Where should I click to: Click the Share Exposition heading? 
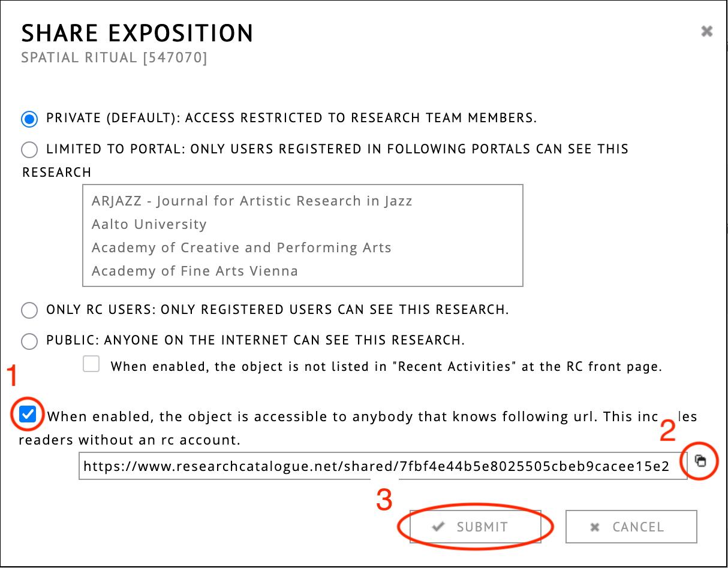137,34
